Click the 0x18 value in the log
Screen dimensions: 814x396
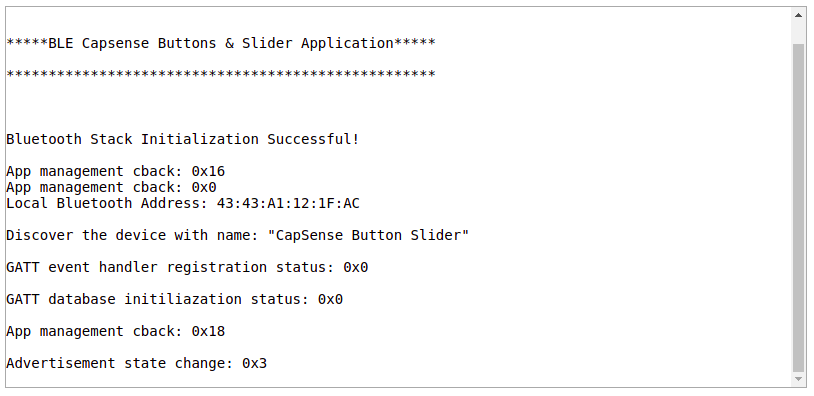pos(208,331)
